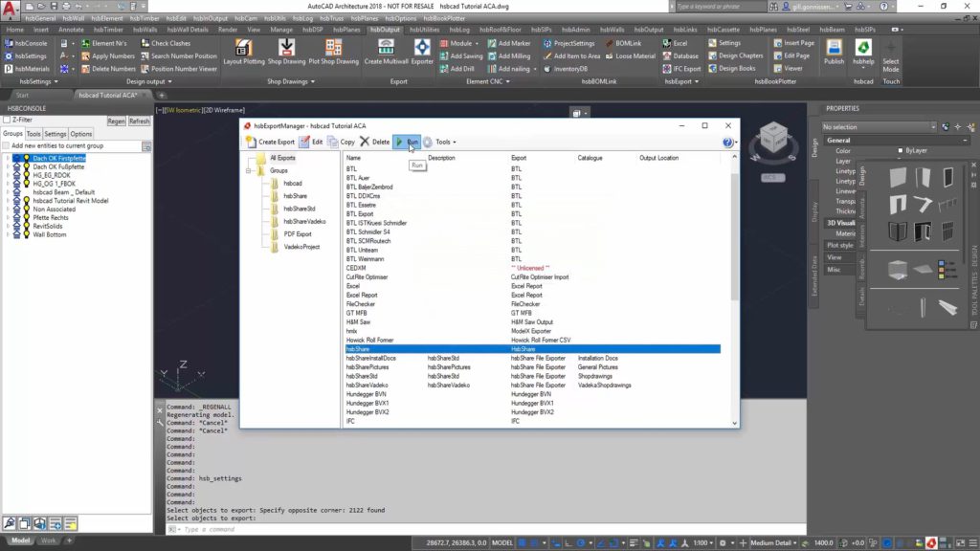
Task: Expand Design output panel dropdown
Action: 148,82
